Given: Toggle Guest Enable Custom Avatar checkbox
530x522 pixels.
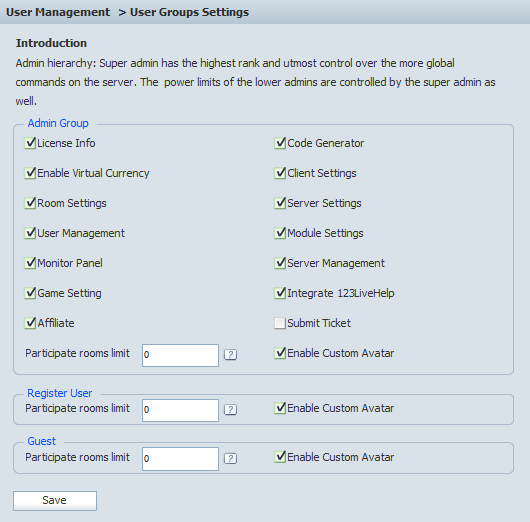Looking at the screenshot, I should click(280, 457).
